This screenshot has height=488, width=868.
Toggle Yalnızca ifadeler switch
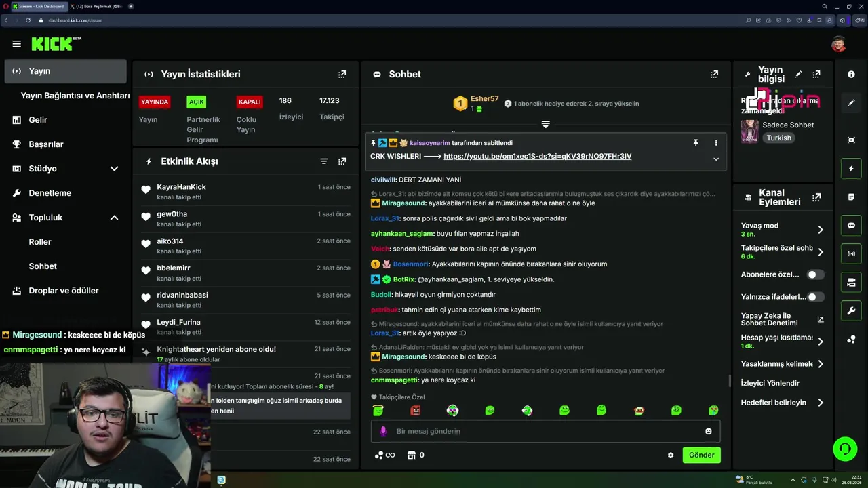(816, 297)
